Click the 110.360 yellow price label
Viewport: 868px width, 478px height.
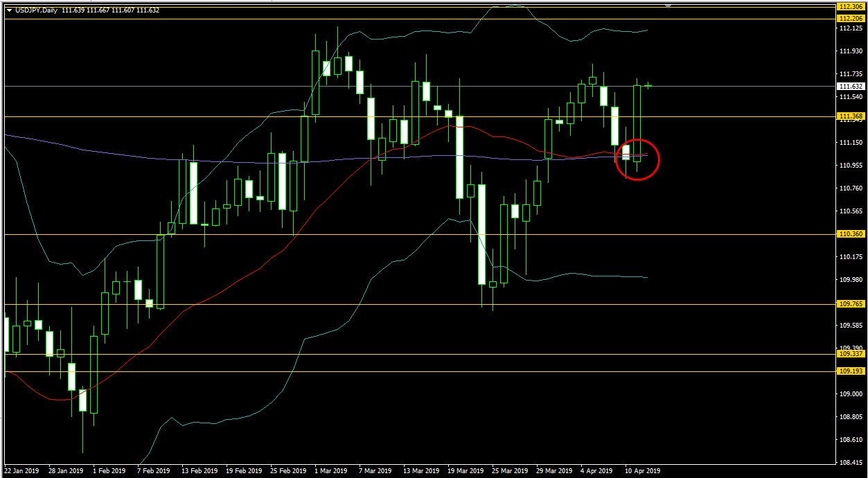[850, 234]
